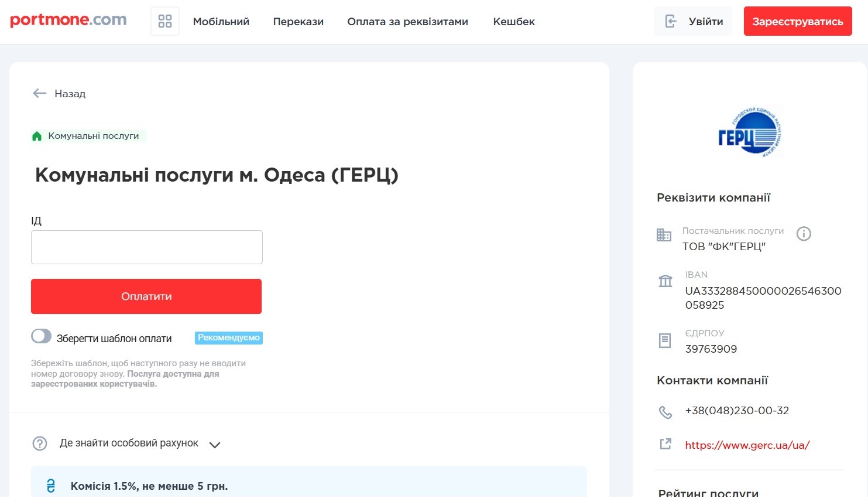Image resolution: width=868 pixels, height=498 pixels.
Task: Click the Комунальні послуги м. Одеса (ГЕРЦ) title
Action: click(x=217, y=175)
